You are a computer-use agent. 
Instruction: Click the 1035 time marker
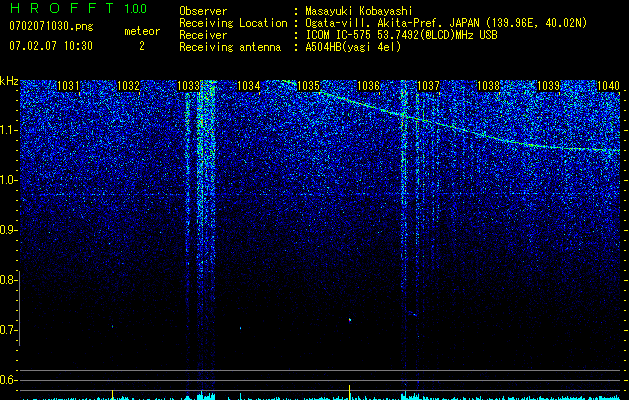[308, 86]
